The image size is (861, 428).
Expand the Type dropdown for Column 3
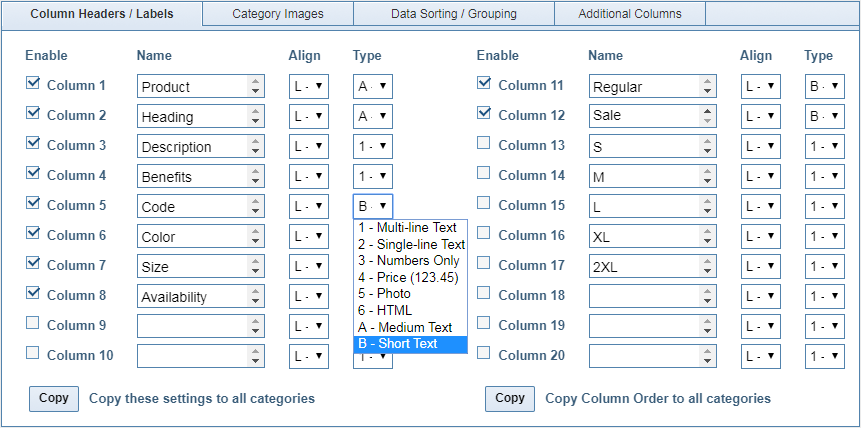[x=372, y=147]
